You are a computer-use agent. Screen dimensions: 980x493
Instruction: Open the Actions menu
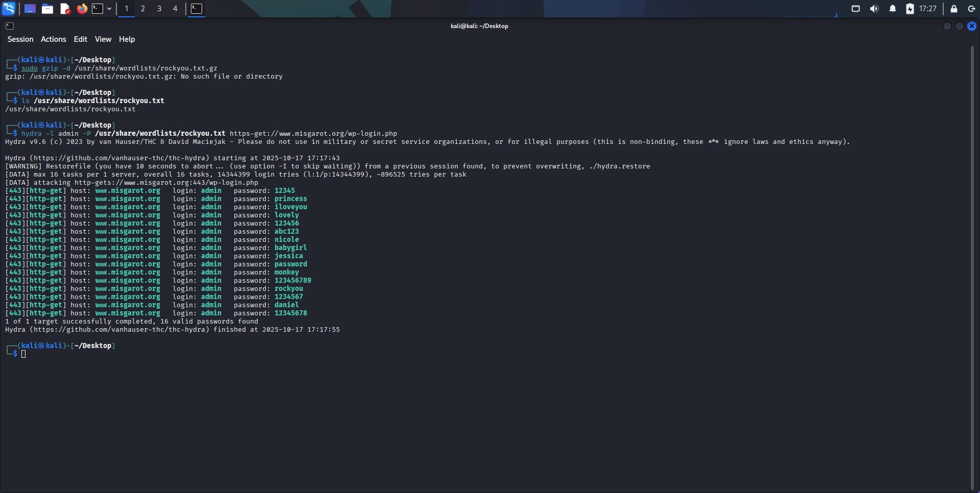54,39
